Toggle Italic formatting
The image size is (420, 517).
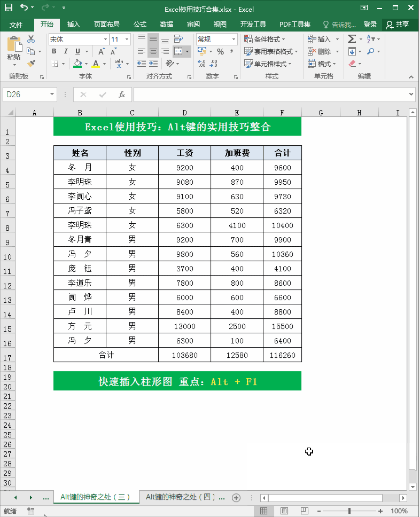[66, 51]
